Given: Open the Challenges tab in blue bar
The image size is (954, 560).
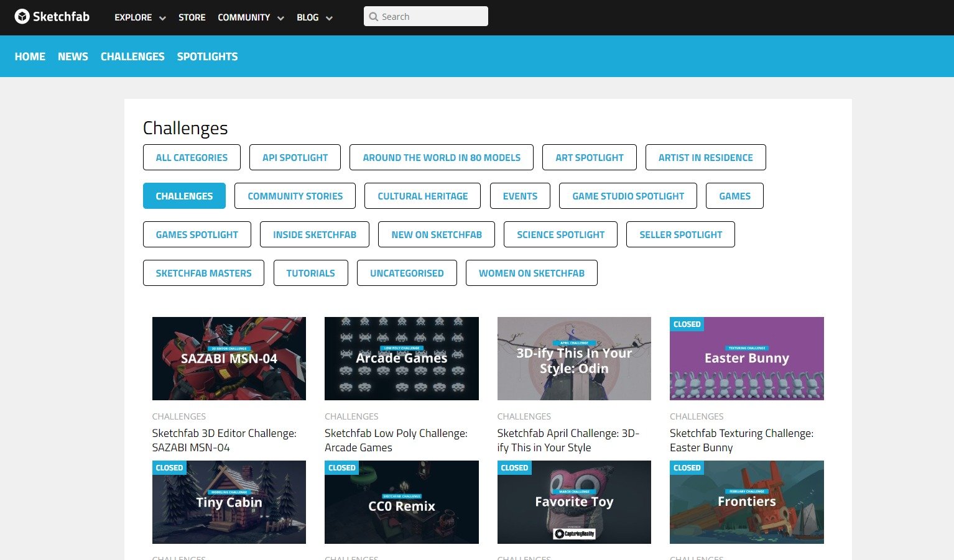Looking at the screenshot, I should coord(132,57).
